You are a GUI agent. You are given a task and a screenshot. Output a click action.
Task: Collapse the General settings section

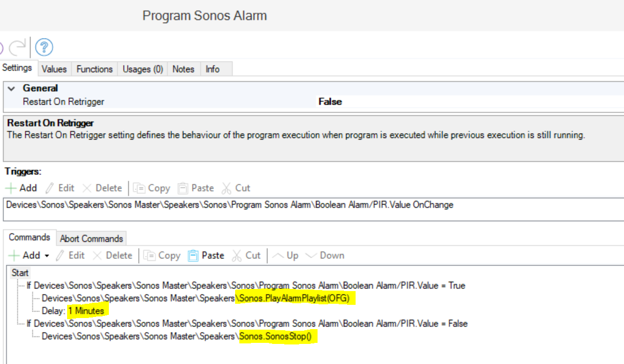12,89
